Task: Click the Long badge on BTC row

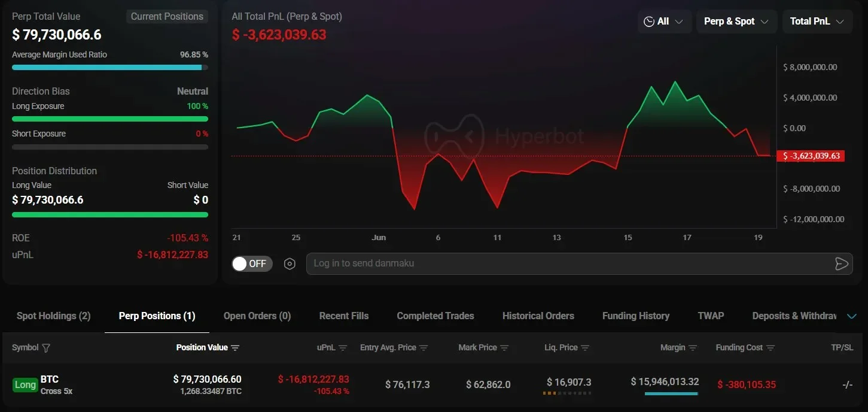Action: [x=25, y=384]
